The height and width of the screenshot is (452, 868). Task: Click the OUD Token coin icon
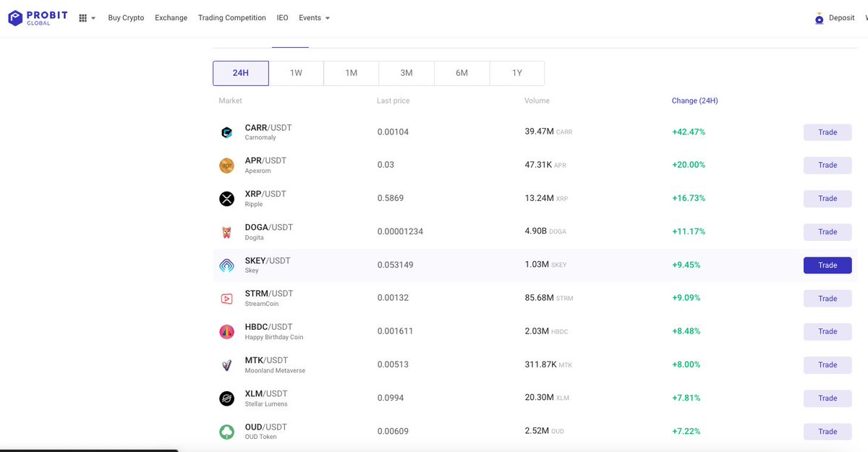coord(226,432)
